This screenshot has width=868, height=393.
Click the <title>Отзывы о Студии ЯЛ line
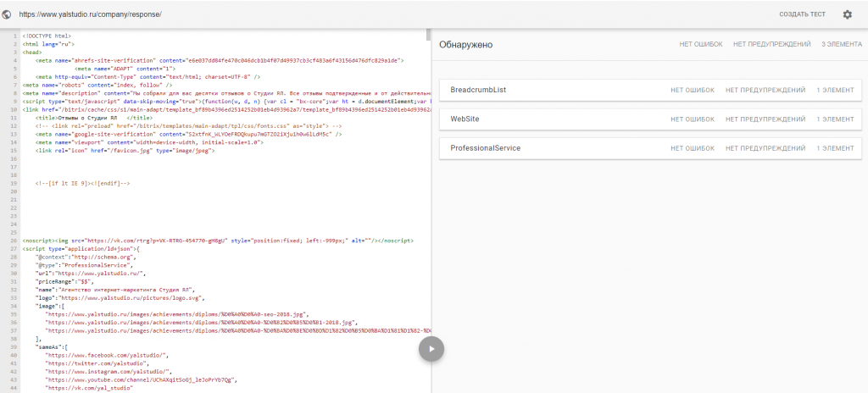tap(93, 119)
